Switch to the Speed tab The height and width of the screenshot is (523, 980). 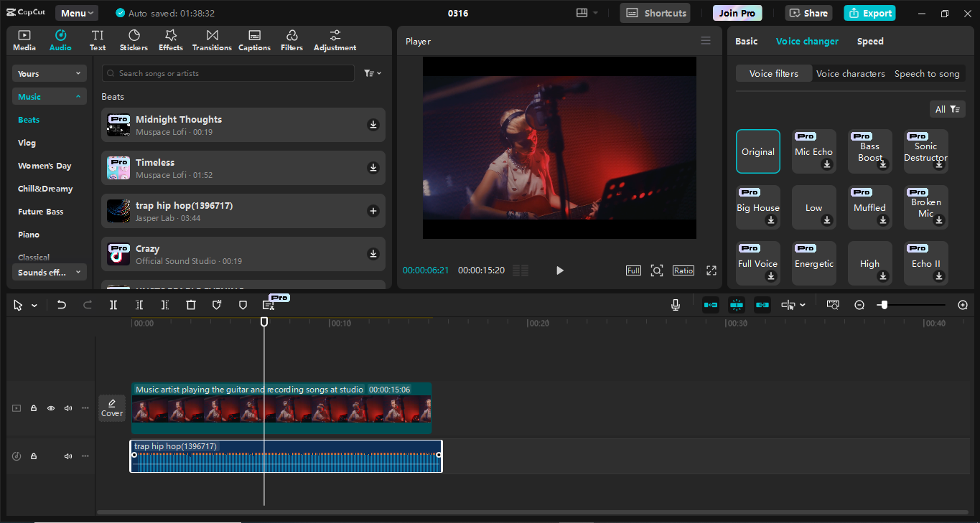coord(870,41)
